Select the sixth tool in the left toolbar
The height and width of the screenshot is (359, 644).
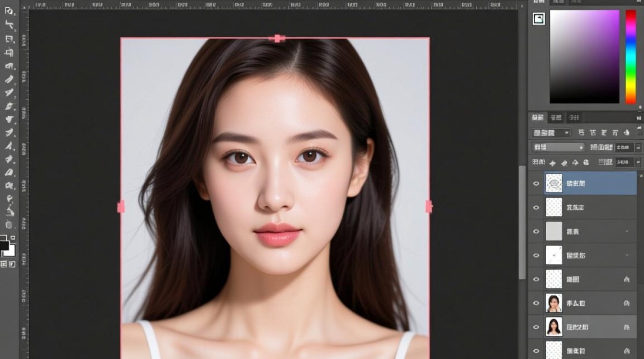tap(9, 79)
